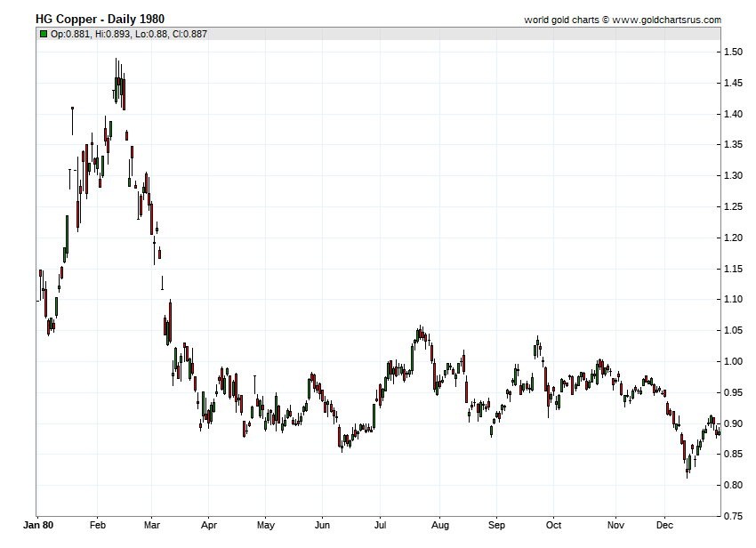
Task: Click the 1.40 price axis label
Action: 733,114
